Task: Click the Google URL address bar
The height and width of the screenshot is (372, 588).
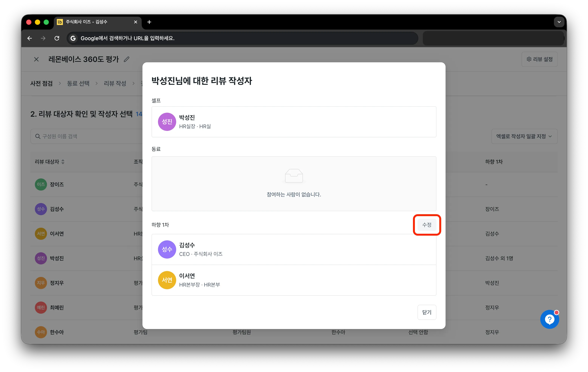Action: coord(242,38)
